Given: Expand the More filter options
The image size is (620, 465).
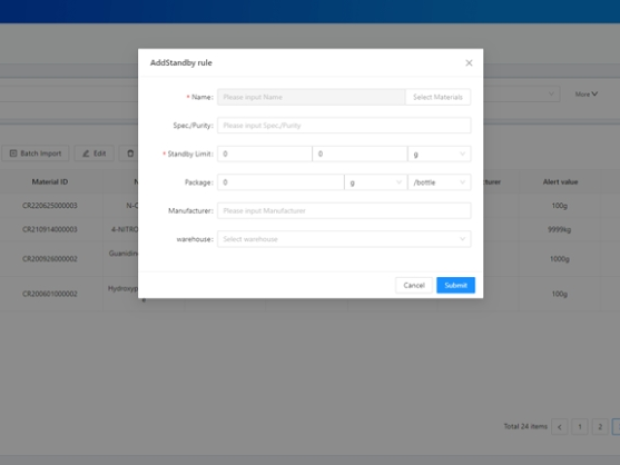Looking at the screenshot, I should (x=586, y=94).
